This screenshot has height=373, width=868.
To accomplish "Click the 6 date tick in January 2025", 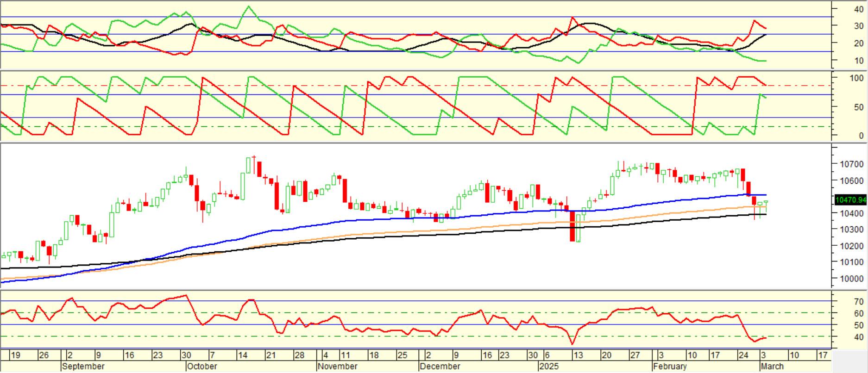I will point(547,355).
